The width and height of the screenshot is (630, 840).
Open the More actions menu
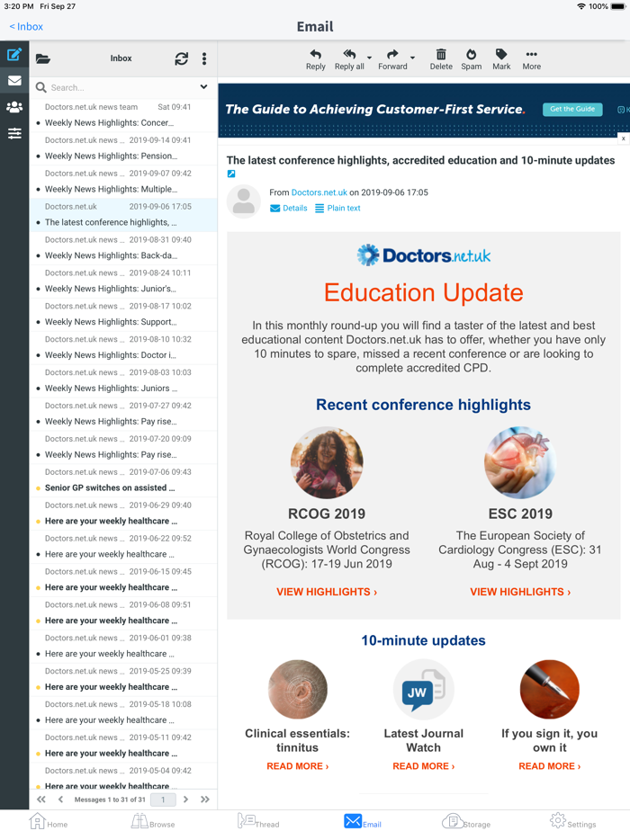(531, 59)
